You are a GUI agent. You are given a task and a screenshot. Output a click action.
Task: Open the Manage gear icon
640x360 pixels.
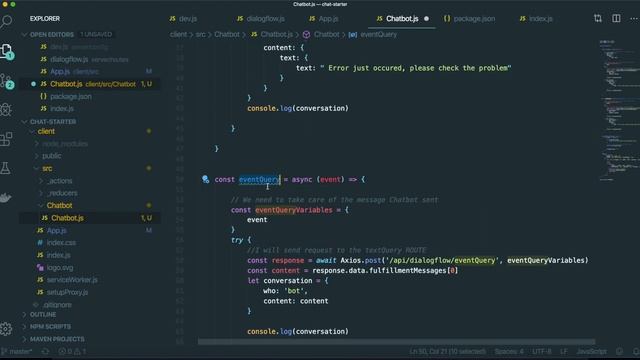click(x=6, y=329)
